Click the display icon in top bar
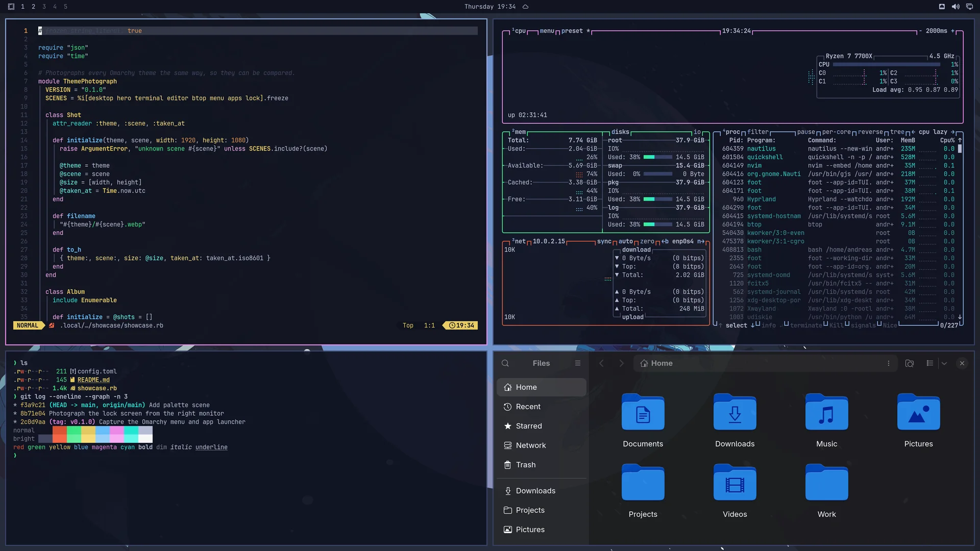This screenshot has width=980, height=551. [x=969, y=7]
